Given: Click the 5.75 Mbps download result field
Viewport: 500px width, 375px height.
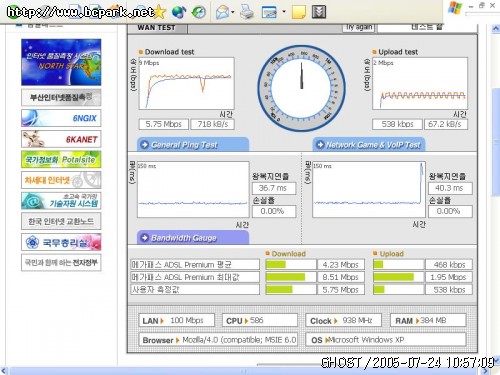Looking at the screenshot, I should point(163,124).
